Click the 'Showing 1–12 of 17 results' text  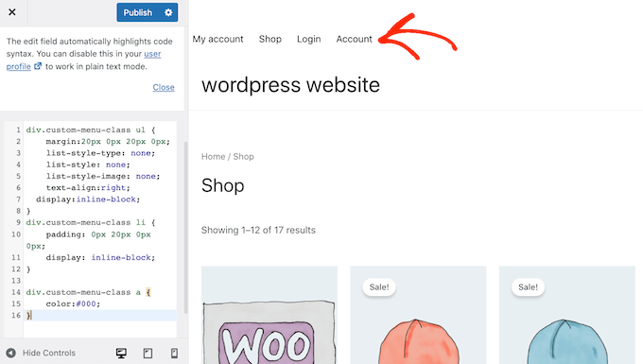(x=258, y=230)
